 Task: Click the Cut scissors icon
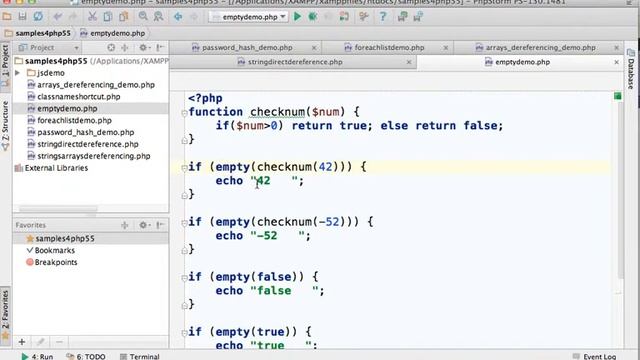coord(93,17)
